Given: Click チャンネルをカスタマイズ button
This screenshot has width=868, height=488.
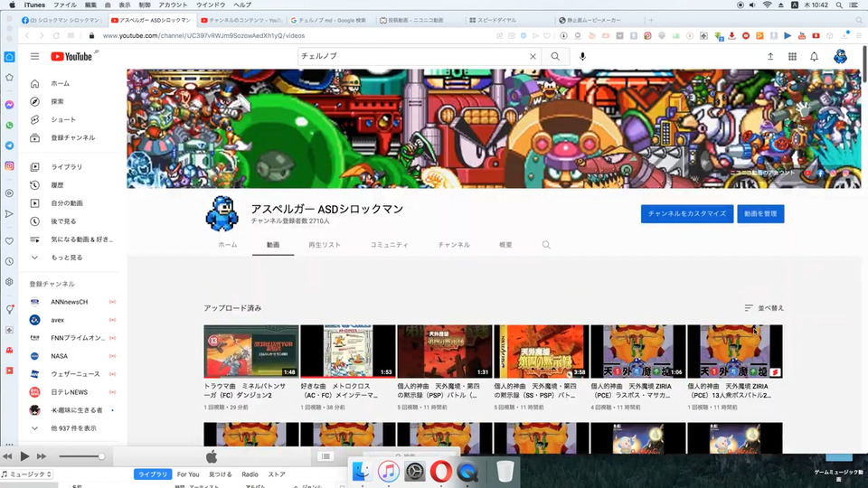Looking at the screenshot, I should point(687,213).
